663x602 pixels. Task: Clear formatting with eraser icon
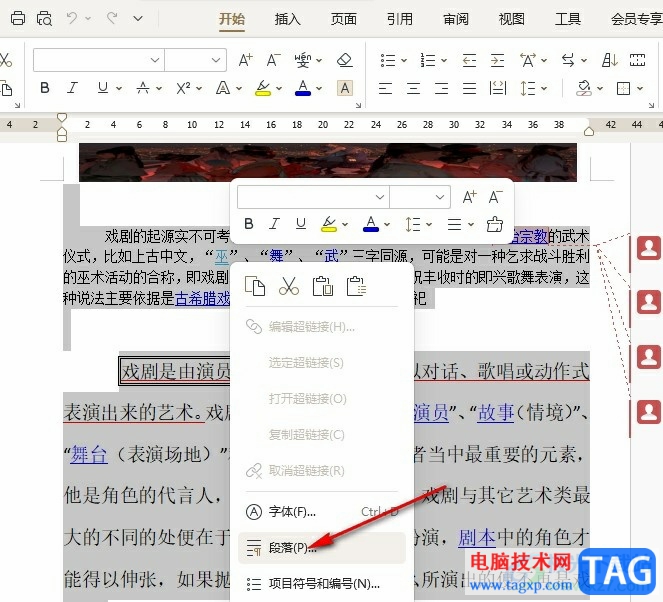point(345,60)
